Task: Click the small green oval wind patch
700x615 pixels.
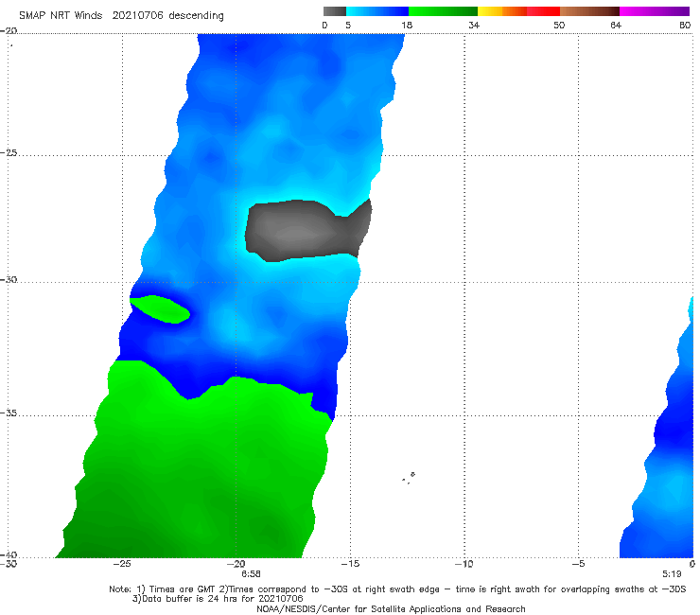Action: click(160, 309)
